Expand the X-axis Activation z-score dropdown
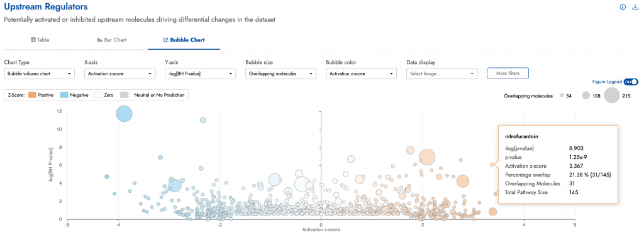This screenshot has width=644, height=250. (119, 73)
